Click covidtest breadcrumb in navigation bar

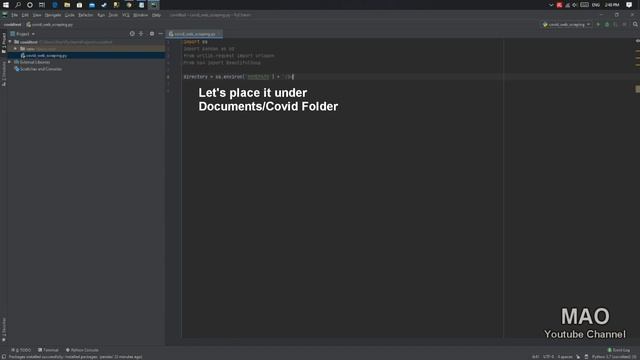[12, 24]
